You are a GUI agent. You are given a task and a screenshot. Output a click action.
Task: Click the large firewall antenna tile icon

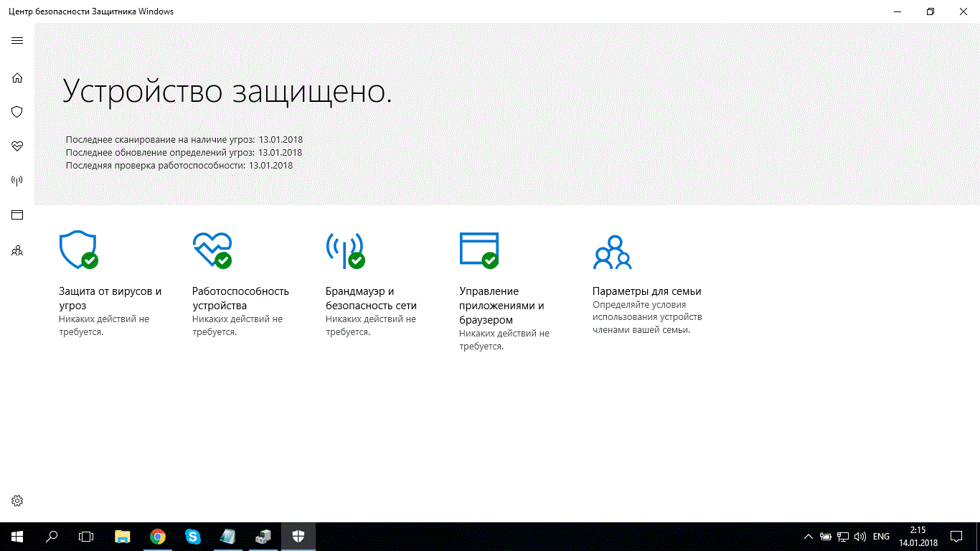(x=344, y=250)
